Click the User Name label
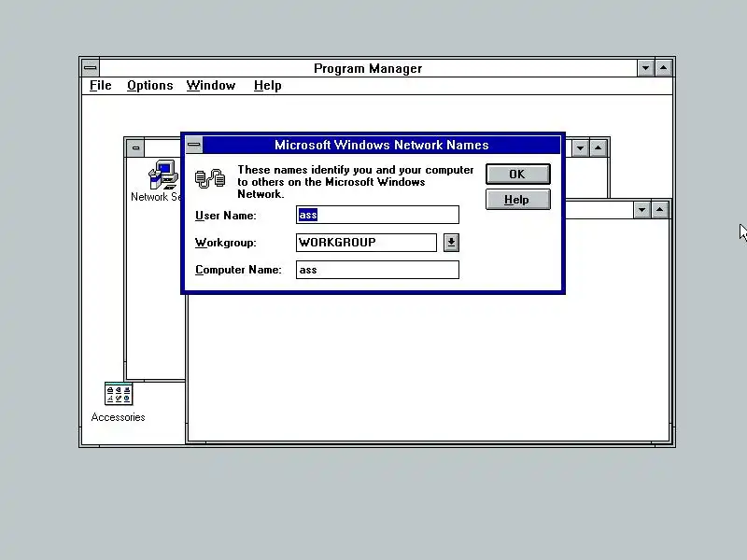Image resolution: width=747 pixels, height=560 pixels. click(x=226, y=216)
